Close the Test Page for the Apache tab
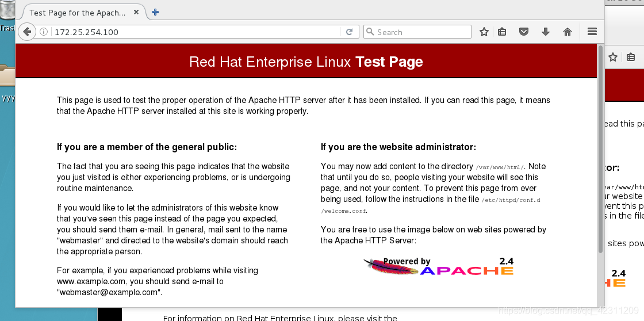The height and width of the screenshot is (321, 644). [137, 12]
